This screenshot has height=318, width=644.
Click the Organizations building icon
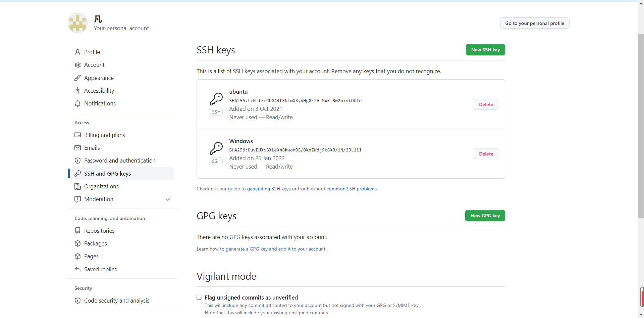(77, 186)
